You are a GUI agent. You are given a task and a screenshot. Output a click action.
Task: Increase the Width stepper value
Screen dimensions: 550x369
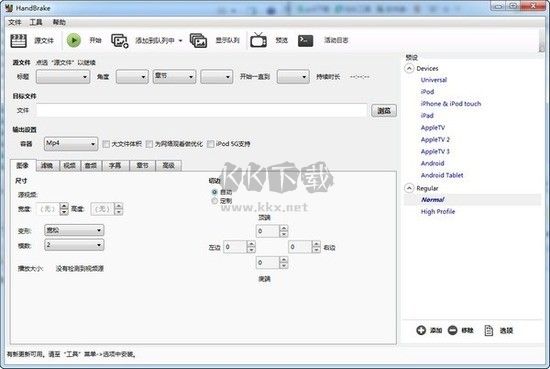[64, 206]
